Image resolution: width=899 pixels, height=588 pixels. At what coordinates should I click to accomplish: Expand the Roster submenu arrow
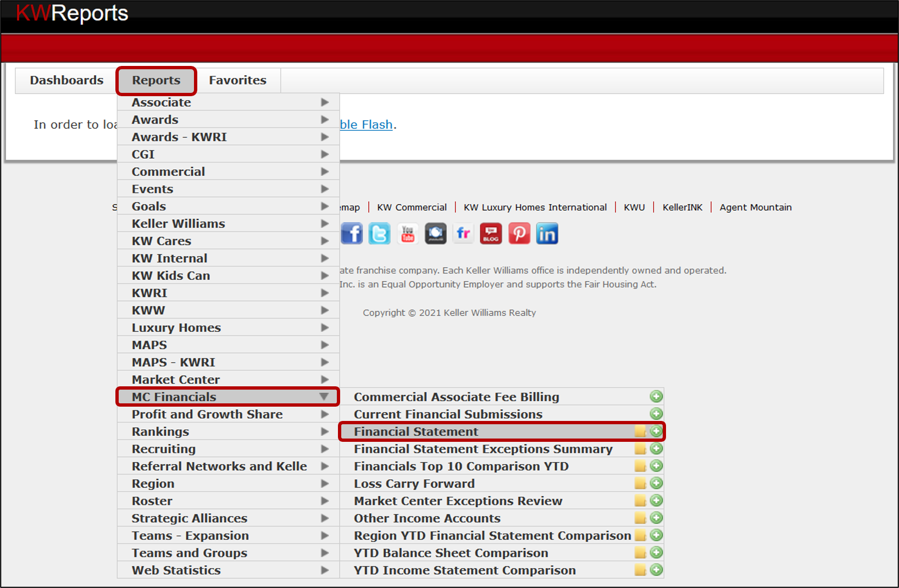pos(325,501)
